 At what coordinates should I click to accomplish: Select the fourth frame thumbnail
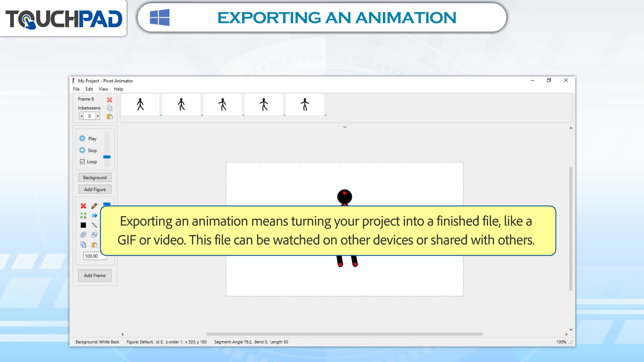[x=264, y=104]
